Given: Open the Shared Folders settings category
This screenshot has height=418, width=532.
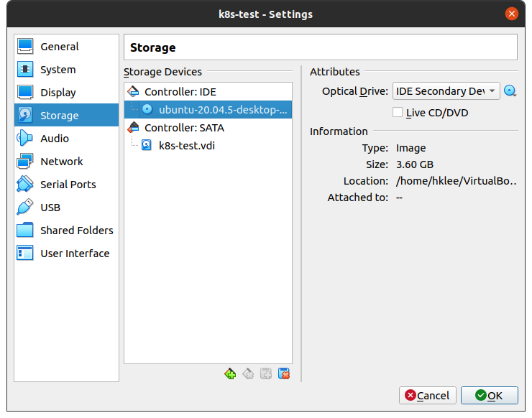Looking at the screenshot, I should pyautogui.click(x=66, y=231).
